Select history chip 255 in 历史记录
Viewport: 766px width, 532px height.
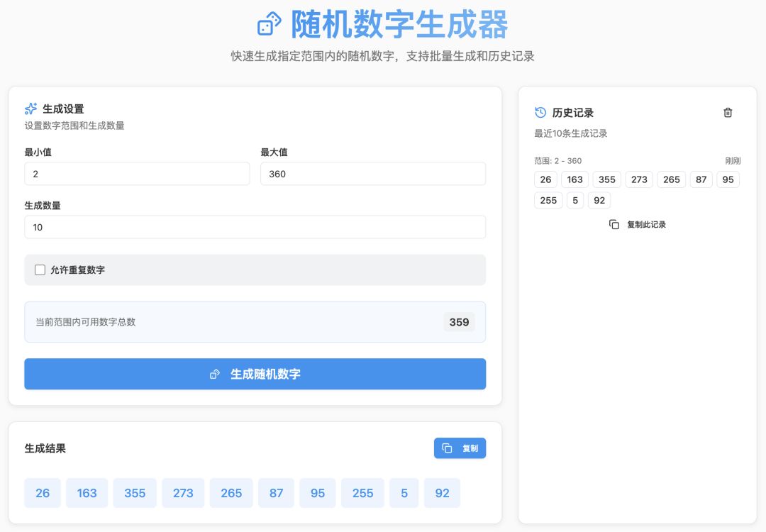548,200
